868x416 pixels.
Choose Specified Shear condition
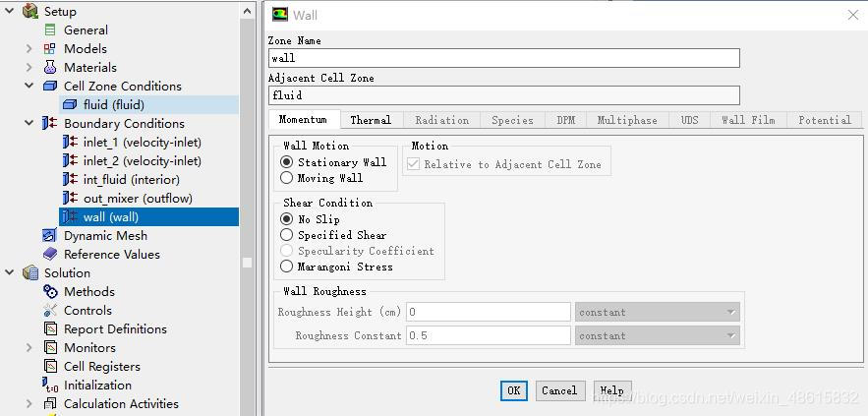pyautogui.click(x=287, y=235)
